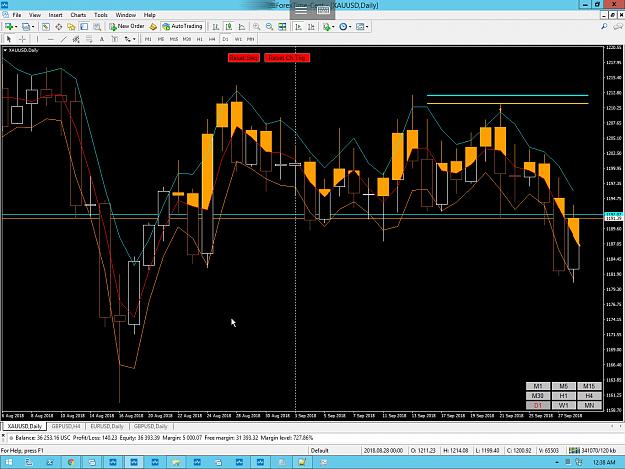Select the Text tool labeled A
The image size is (625, 469).
pyautogui.click(x=102, y=39)
